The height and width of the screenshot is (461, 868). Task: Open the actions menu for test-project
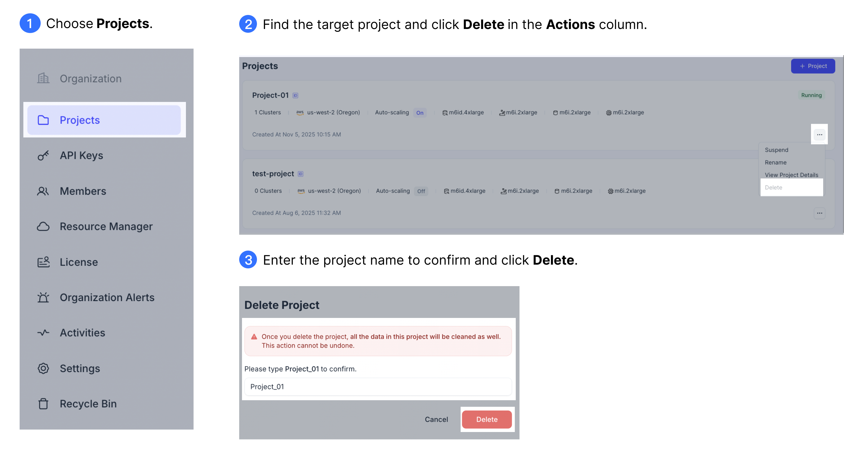(x=819, y=213)
